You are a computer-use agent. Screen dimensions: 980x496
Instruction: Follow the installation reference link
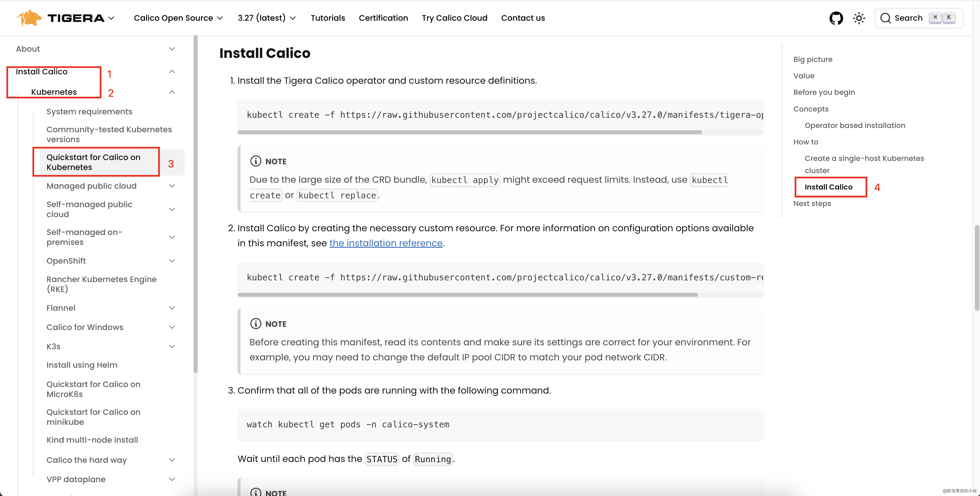[x=386, y=243]
